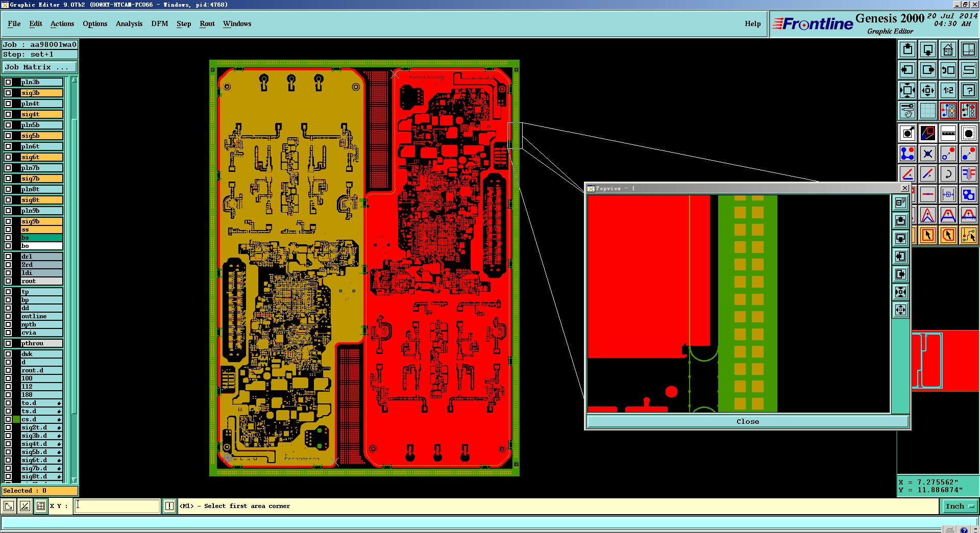Select the ss layer row
Viewport: 980px width, 533px height.
tap(41, 230)
